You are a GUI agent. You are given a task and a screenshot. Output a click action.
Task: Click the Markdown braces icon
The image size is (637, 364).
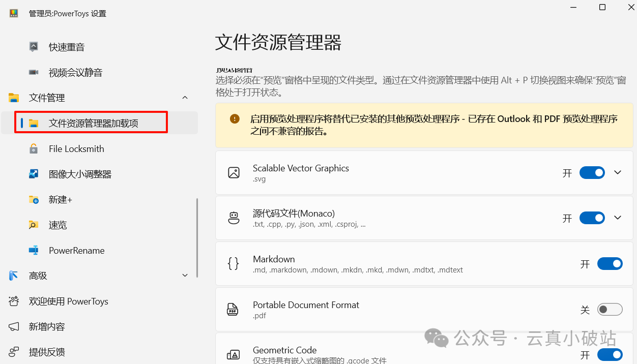click(234, 263)
